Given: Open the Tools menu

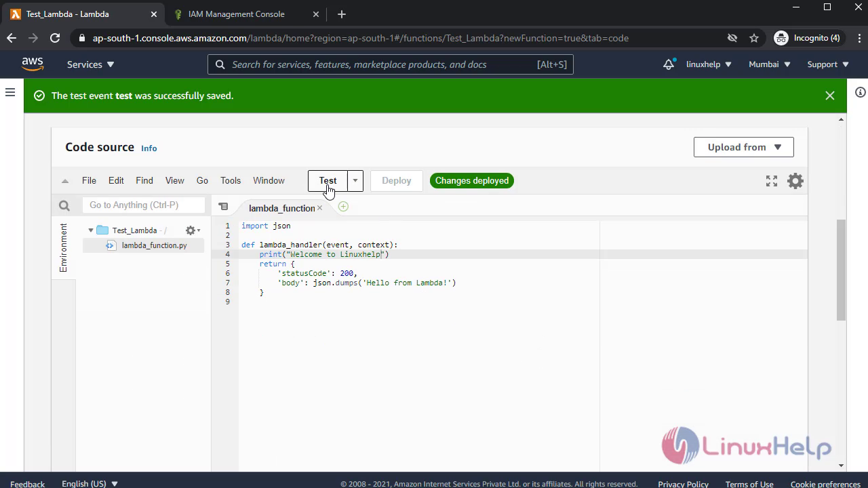Looking at the screenshot, I should pyautogui.click(x=231, y=181).
